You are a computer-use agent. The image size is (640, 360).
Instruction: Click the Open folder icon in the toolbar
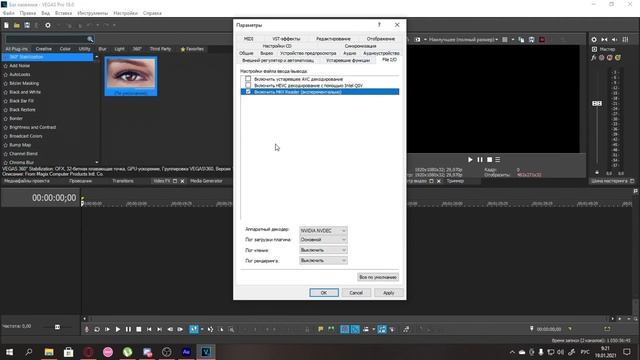[x=17, y=25]
